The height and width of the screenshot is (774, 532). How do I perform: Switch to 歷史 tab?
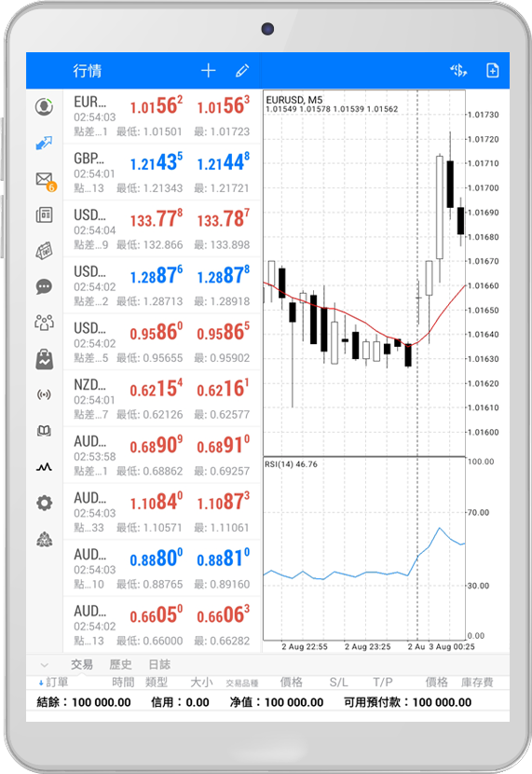coord(120,664)
